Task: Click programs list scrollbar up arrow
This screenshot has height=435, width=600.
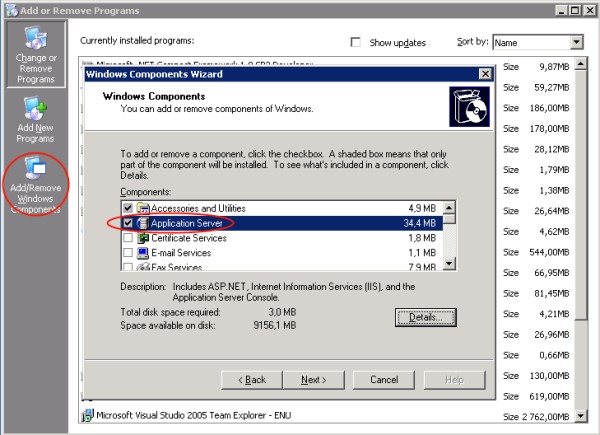Action: (x=581, y=64)
